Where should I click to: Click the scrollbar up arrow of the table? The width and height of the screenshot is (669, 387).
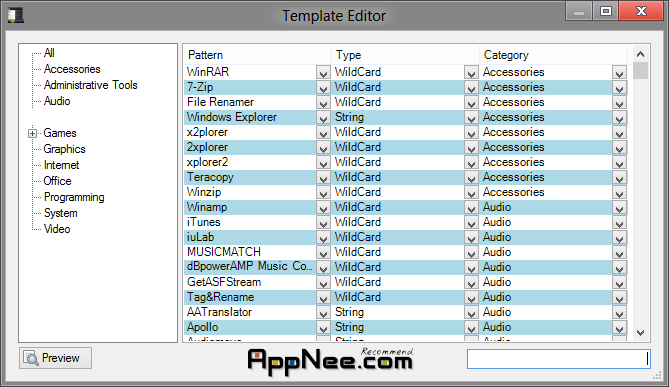pos(640,54)
